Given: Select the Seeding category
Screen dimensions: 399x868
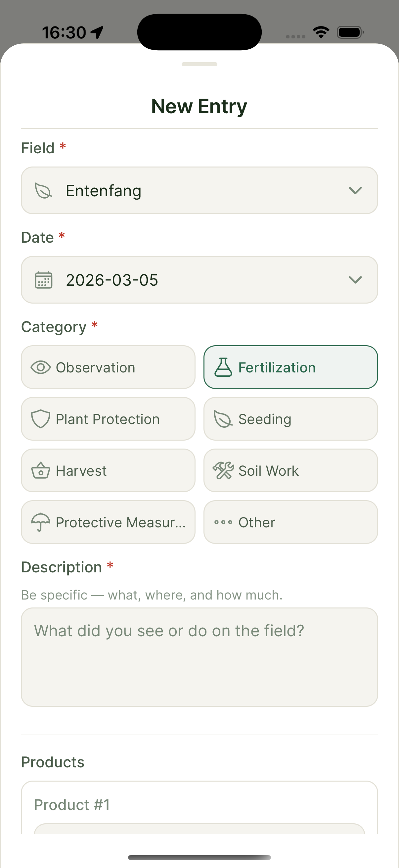Looking at the screenshot, I should [x=290, y=419].
